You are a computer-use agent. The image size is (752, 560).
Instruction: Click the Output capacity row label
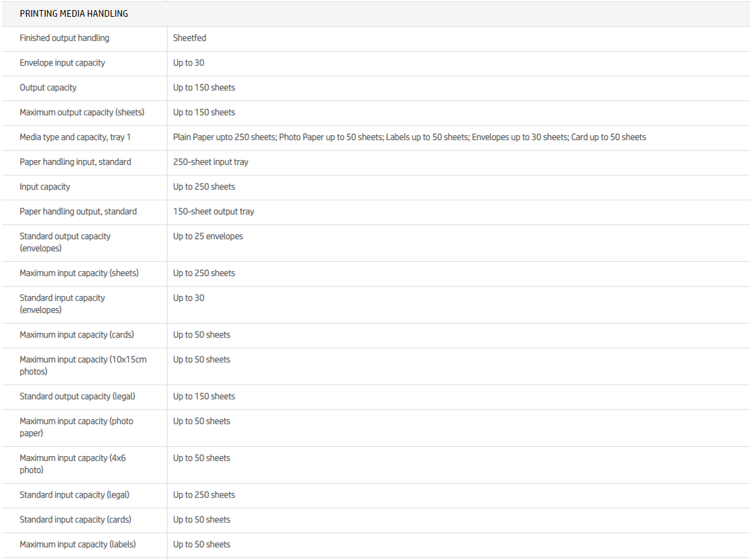48,88
